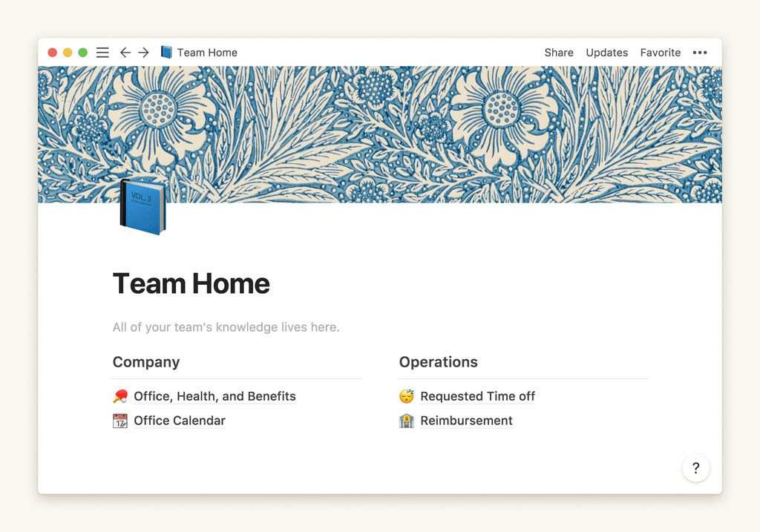Select the Company section heading
The width and height of the screenshot is (760, 532).
tap(146, 362)
